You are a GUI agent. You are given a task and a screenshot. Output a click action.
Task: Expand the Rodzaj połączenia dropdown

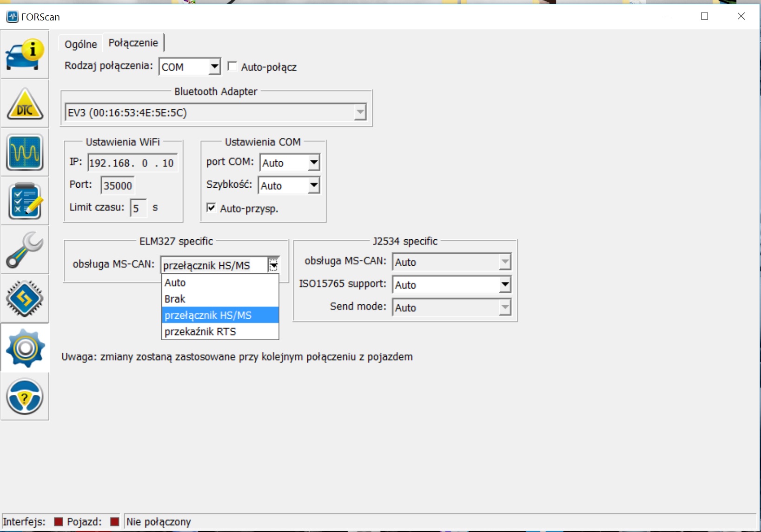point(214,66)
